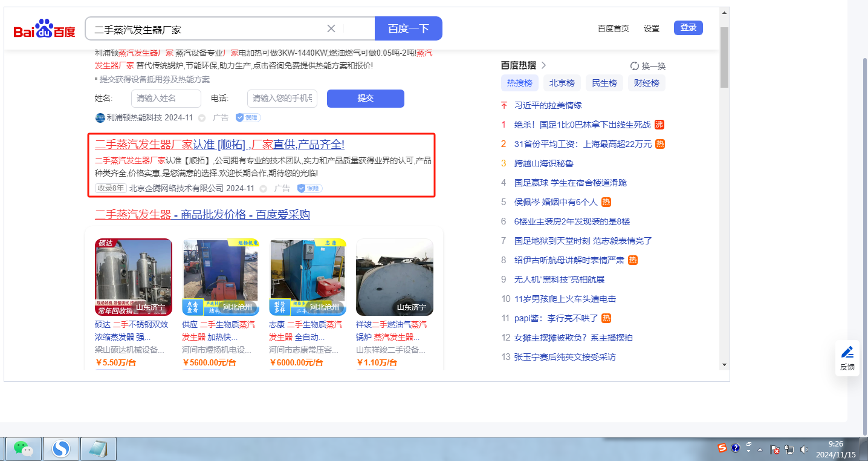Open 志康 二手生物质蒸汽发生器 product title
868x461 pixels.
coord(306,330)
